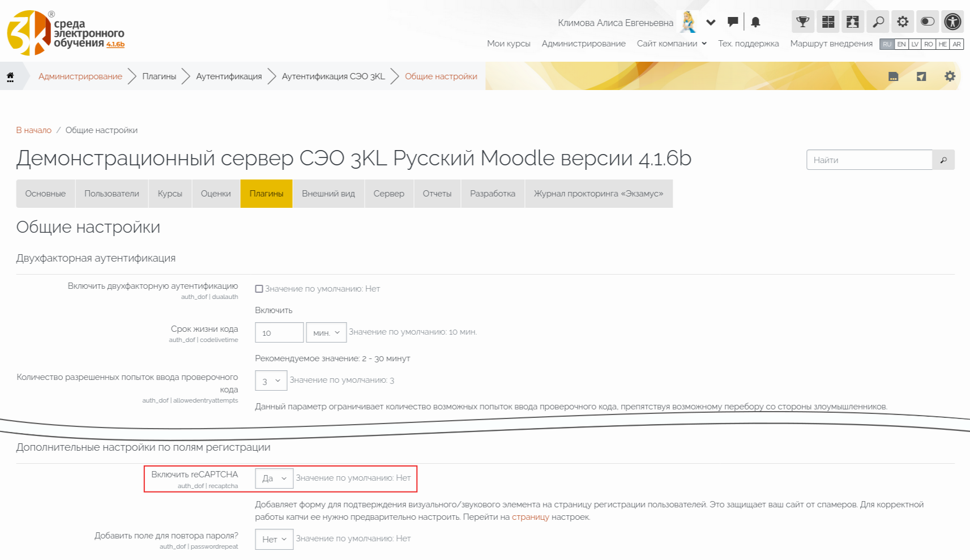Open messages speech bubble icon

(733, 22)
